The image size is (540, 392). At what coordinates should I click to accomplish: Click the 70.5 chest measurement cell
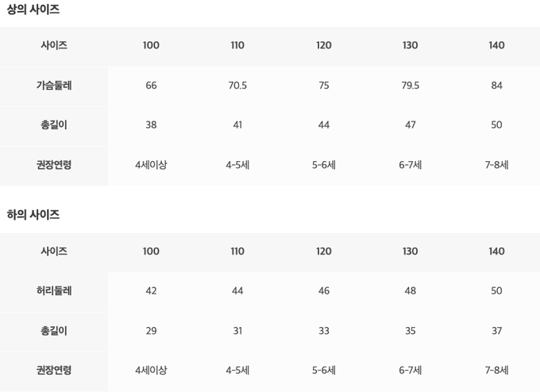click(237, 86)
